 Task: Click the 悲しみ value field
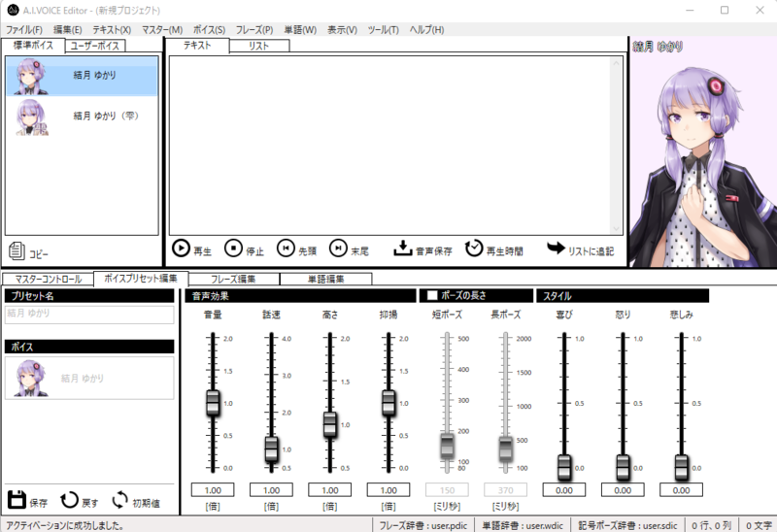pos(682,490)
